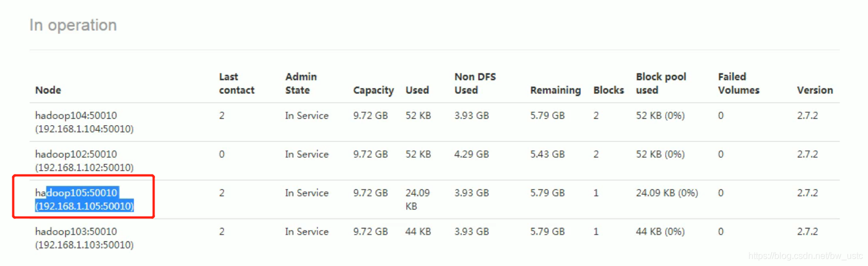Select the hadoop104:50010 node entry

84,122
